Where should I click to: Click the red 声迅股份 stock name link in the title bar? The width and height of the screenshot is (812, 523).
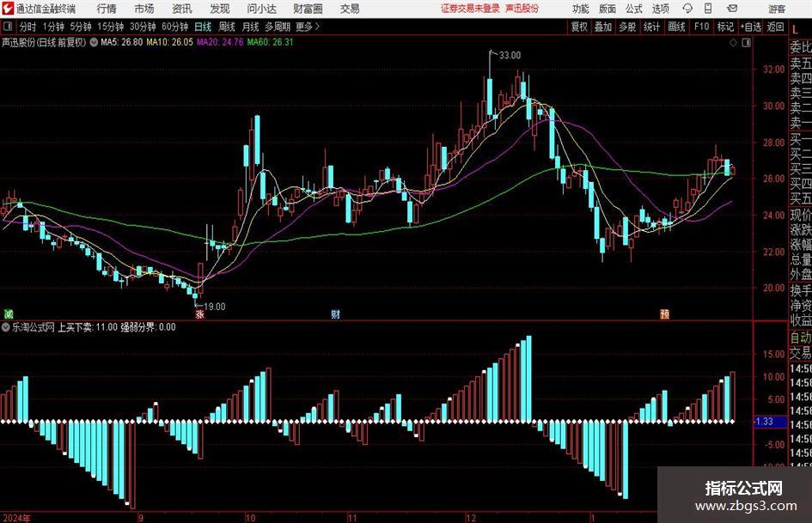pyautogui.click(x=522, y=9)
